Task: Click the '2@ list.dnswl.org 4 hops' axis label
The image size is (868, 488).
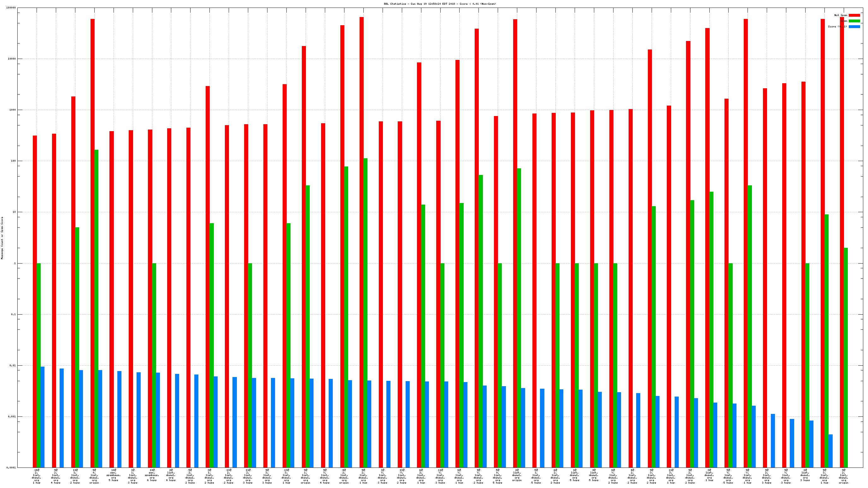Action: (x=171, y=475)
